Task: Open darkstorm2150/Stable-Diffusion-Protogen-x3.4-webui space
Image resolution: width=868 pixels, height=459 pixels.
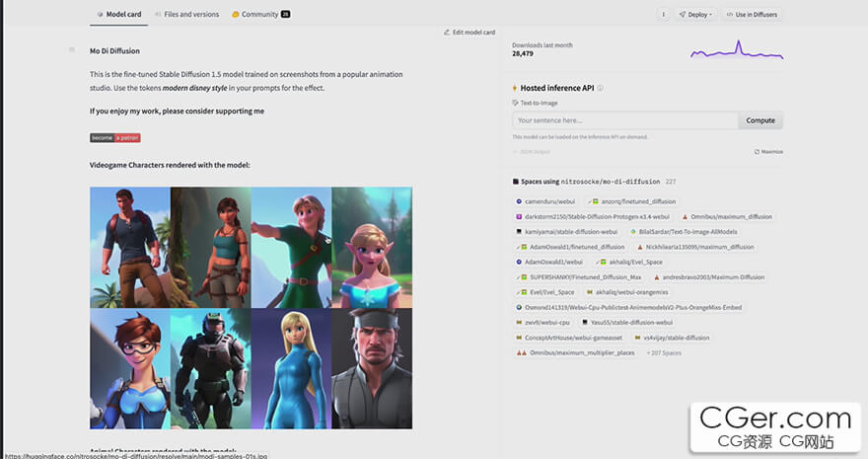Action: [x=593, y=217]
